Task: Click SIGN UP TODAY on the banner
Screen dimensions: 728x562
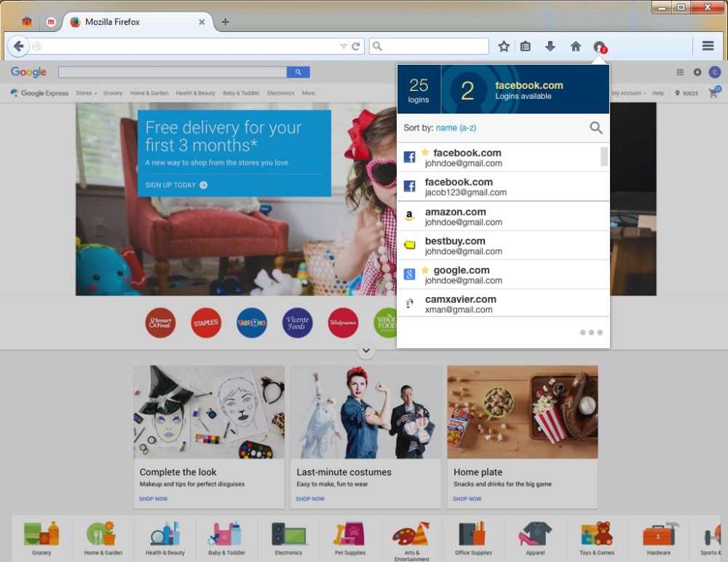Action: pos(176,185)
